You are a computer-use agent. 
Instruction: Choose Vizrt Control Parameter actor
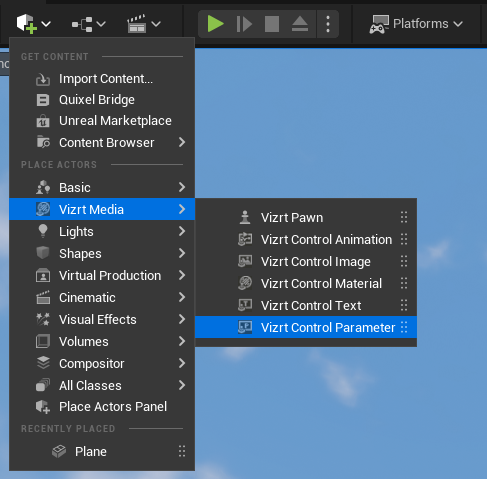pyautogui.click(x=306, y=327)
